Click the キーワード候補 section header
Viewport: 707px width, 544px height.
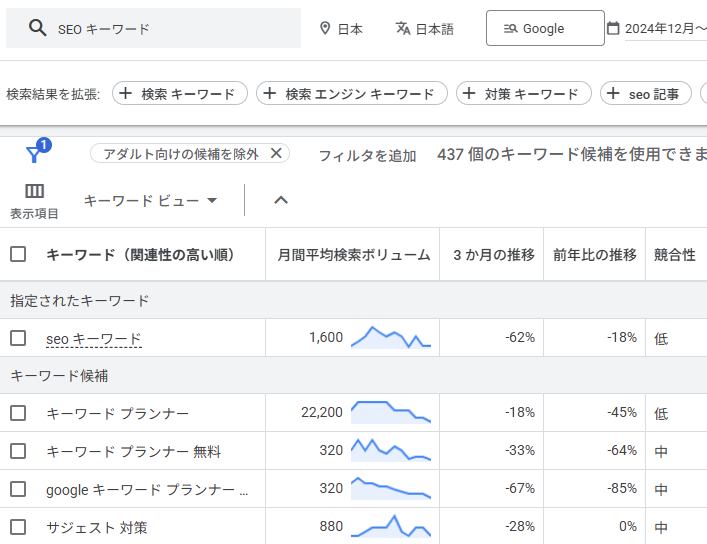pyautogui.click(x=59, y=375)
